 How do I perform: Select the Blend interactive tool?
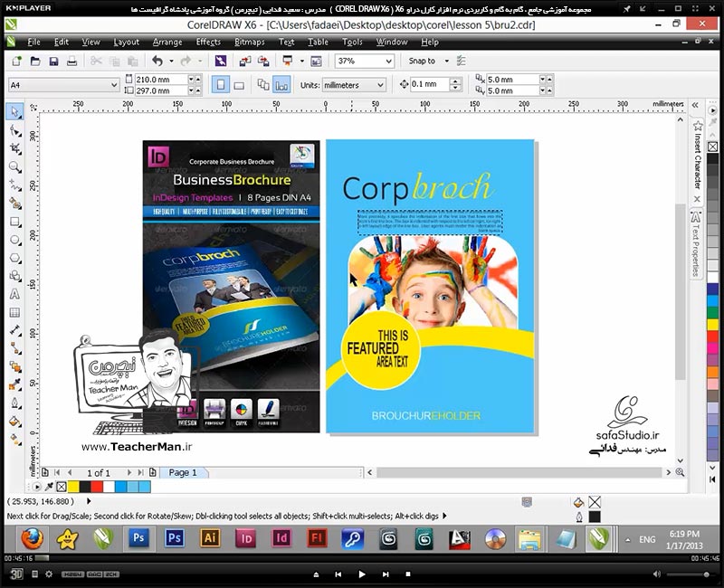point(15,366)
